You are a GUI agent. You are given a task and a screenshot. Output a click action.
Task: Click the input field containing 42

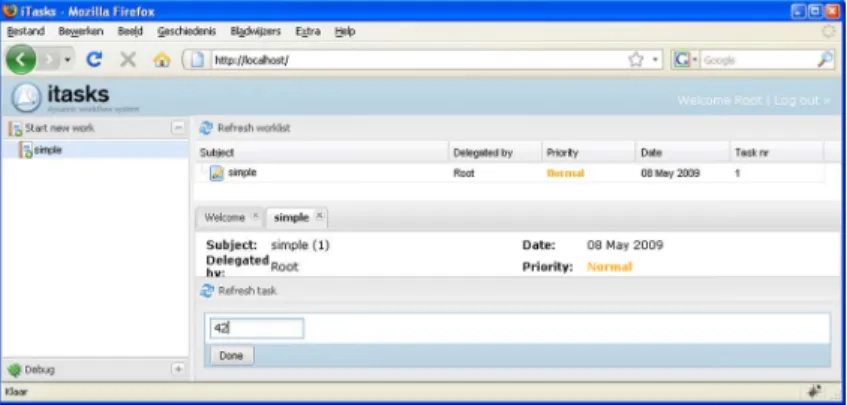257,328
